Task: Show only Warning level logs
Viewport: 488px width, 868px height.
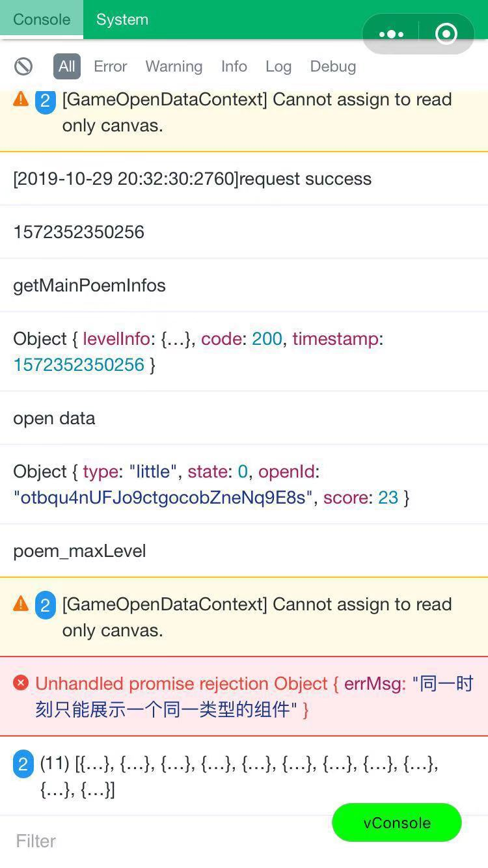Action: click(174, 66)
